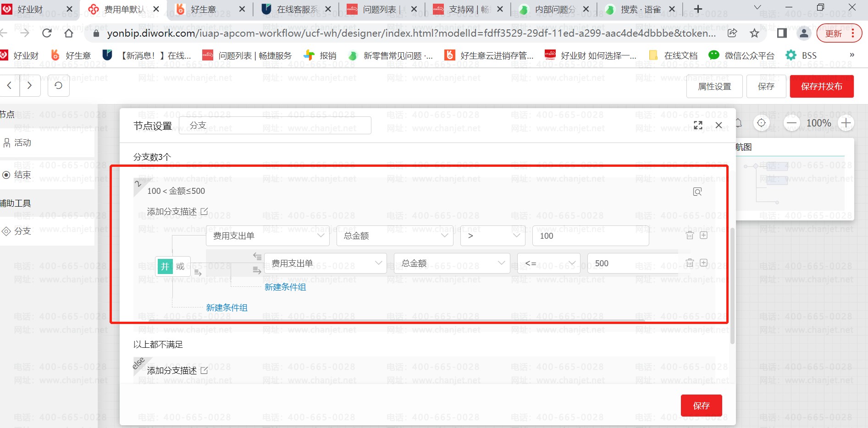Click the preview icon for 100<金额≤500 branch
This screenshot has width=868, height=428.
coord(697,192)
